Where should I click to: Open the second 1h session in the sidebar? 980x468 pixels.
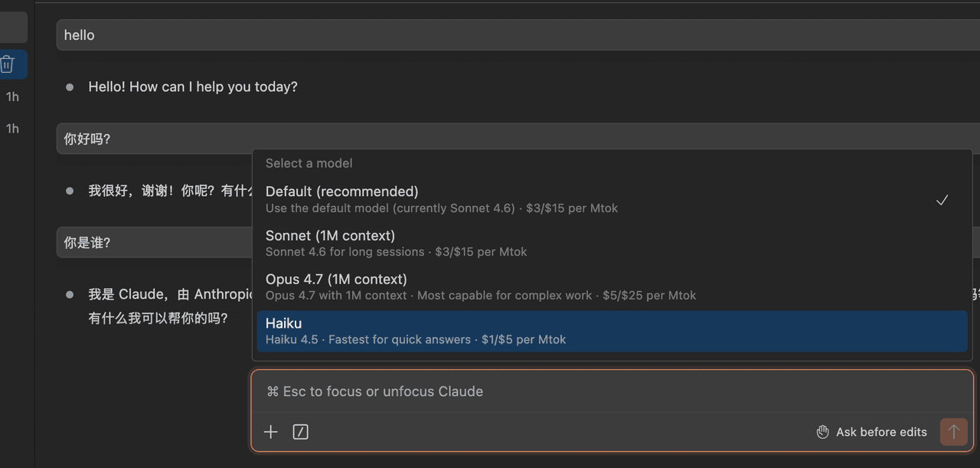12,129
